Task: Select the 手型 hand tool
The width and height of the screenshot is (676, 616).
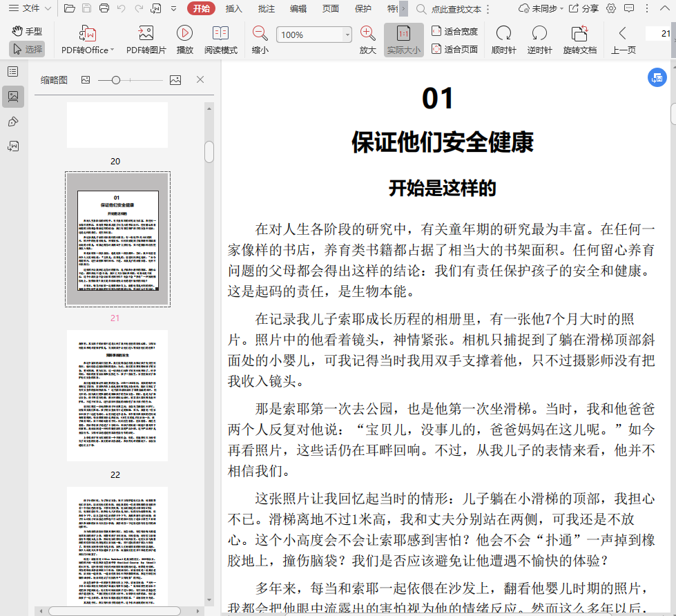Action: 27,31
